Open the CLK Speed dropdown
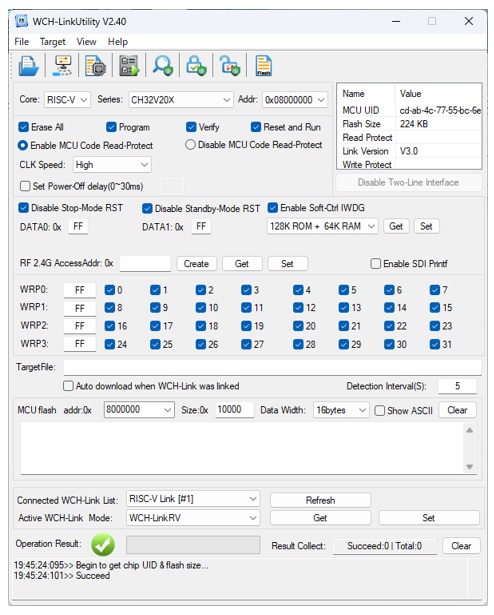The width and height of the screenshot is (494, 615). [112, 165]
